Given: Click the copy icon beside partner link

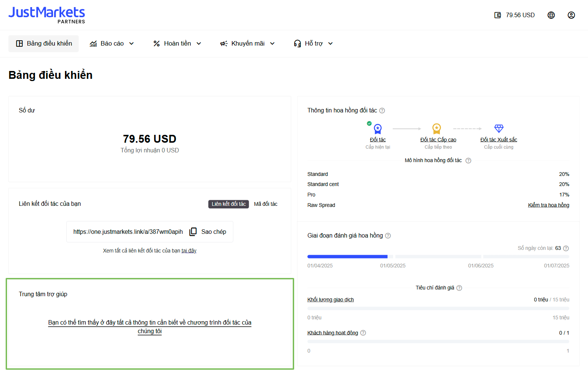Looking at the screenshot, I should pos(193,232).
